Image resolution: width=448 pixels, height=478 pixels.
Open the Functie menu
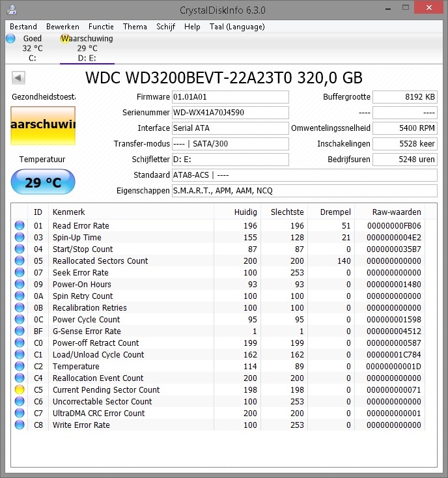[101, 27]
